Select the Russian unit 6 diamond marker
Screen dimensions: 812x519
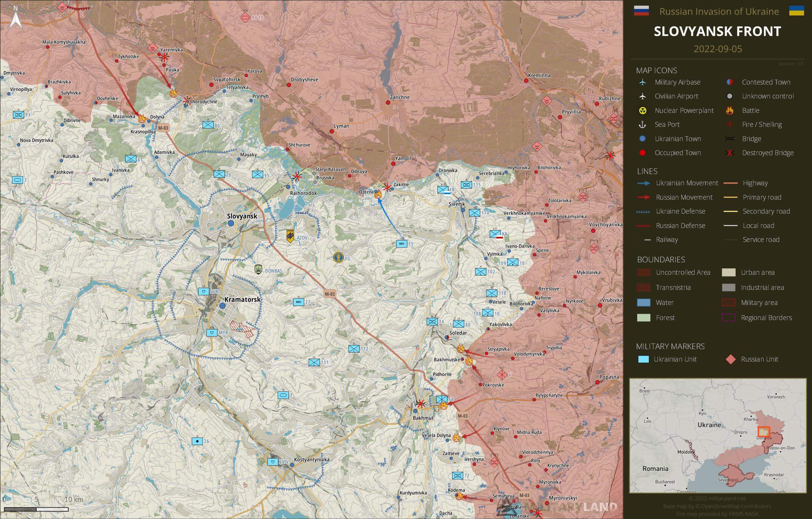point(502,375)
